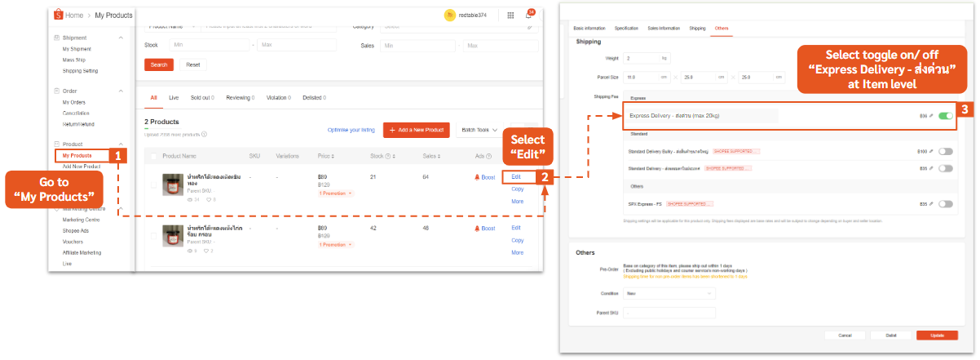Enable the Standard Delivery Bulky toggle
980x360 pixels.
coord(946,151)
